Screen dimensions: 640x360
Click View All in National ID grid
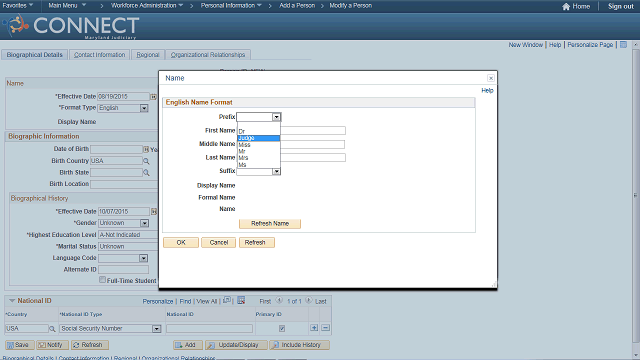(x=207, y=302)
